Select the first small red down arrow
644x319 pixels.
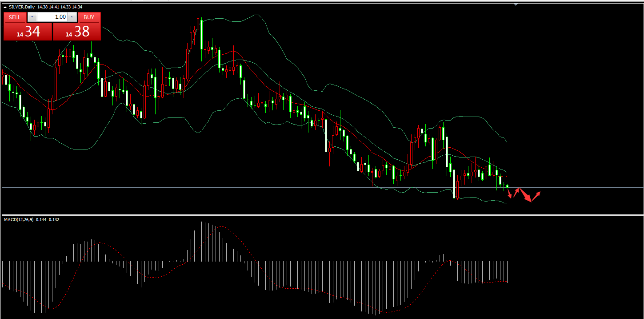click(x=510, y=194)
